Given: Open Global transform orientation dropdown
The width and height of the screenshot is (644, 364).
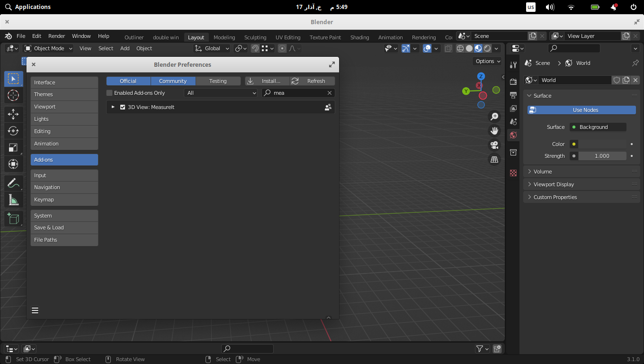Looking at the screenshot, I should click(212, 48).
